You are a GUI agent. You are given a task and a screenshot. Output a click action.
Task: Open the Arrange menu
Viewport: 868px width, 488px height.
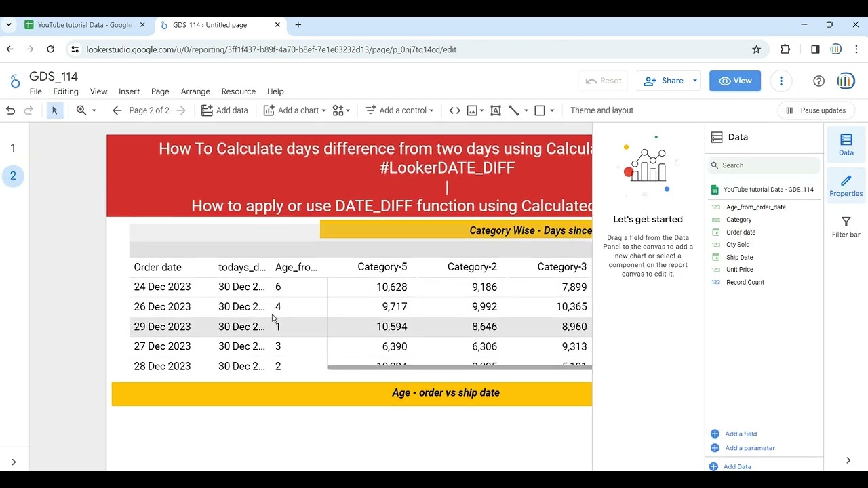[195, 91]
